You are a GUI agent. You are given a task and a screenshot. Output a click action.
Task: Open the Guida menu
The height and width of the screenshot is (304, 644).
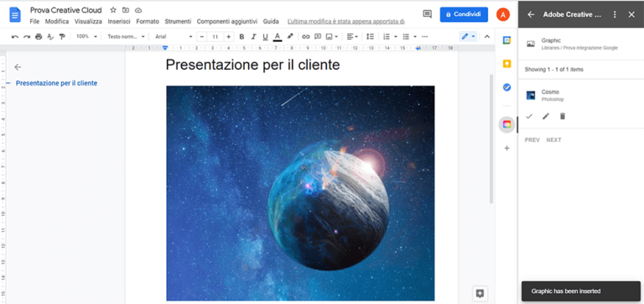point(271,21)
